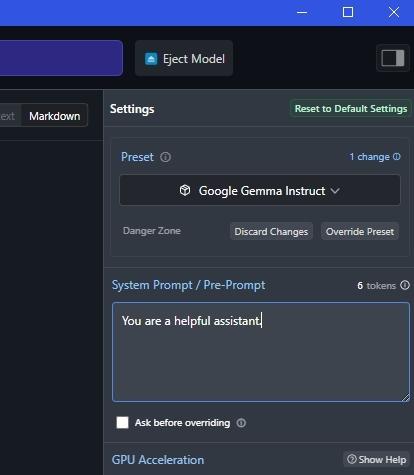
Task: Open the tokens info icon
Action: click(405, 285)
